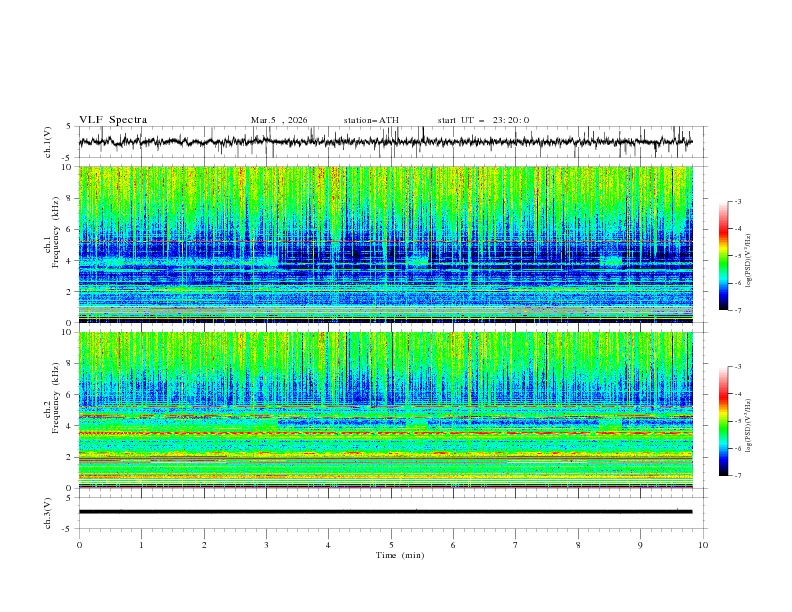Click the "8" kHz tick of ch.2 spectrogram

[70, 364]
